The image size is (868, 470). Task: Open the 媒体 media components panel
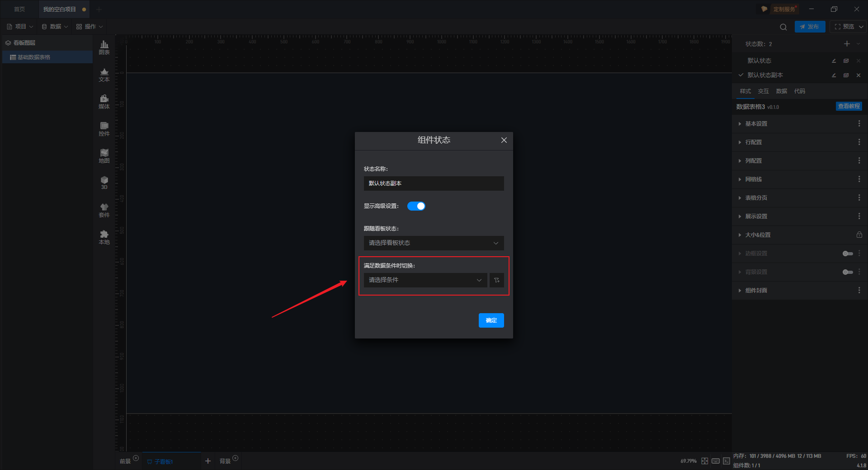[104, 102]
